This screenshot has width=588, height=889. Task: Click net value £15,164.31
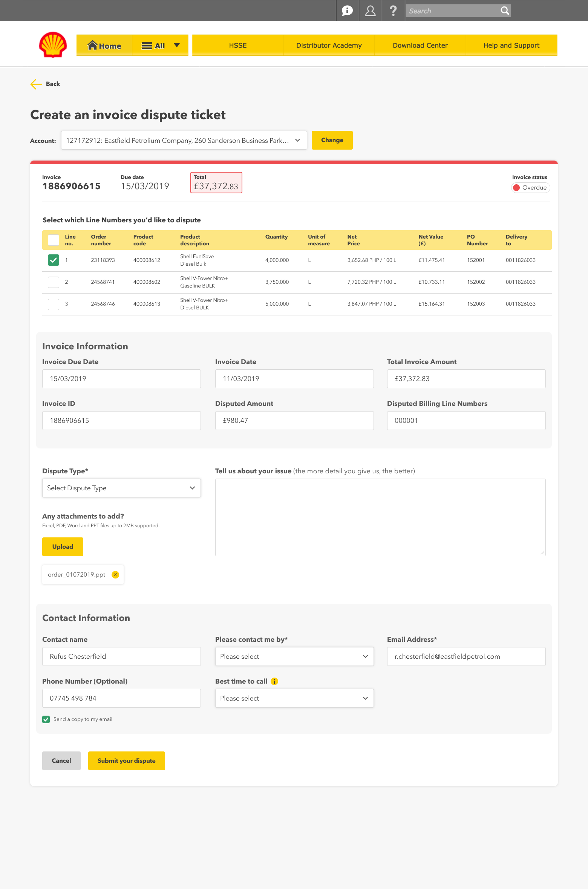(432, 304)
